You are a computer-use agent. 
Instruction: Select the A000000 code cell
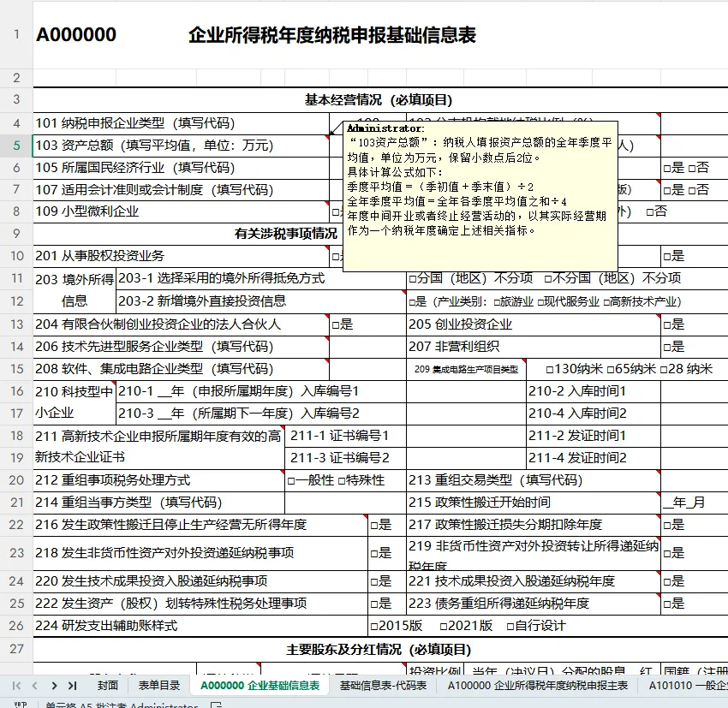point(76,35)
